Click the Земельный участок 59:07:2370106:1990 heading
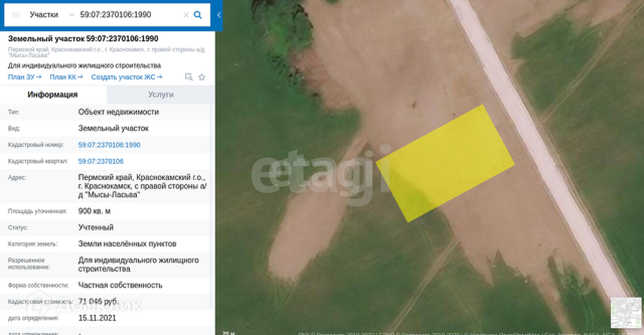 [83, 38]
